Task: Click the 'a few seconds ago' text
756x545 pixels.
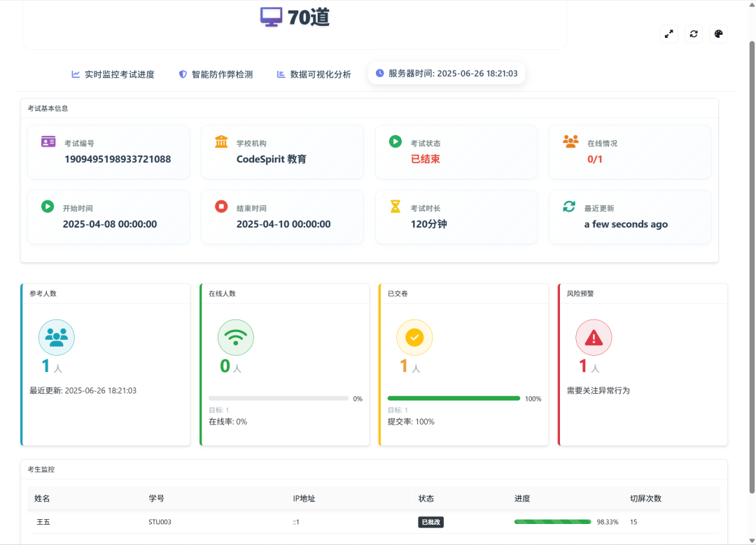Action: point(626,224)
